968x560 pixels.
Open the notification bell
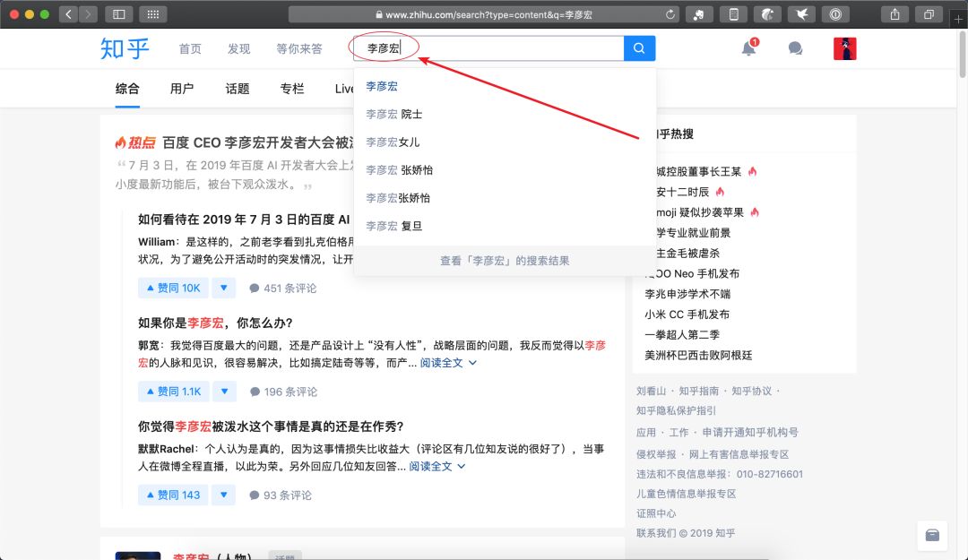[x=748, y=48]
